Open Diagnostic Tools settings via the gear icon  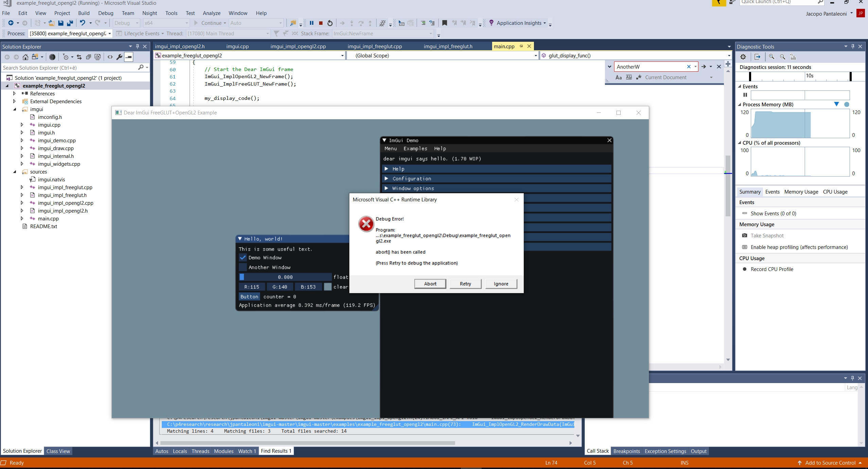[x=743, y=57]
